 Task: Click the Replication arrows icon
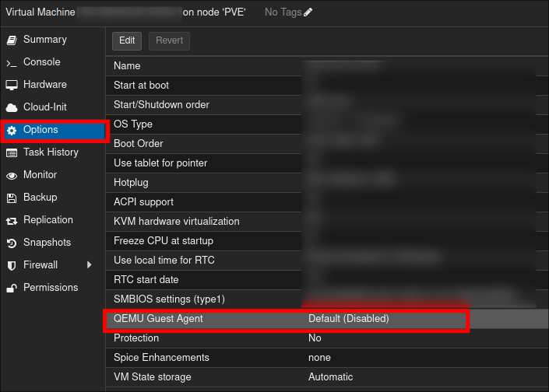(x=12, y=220)
